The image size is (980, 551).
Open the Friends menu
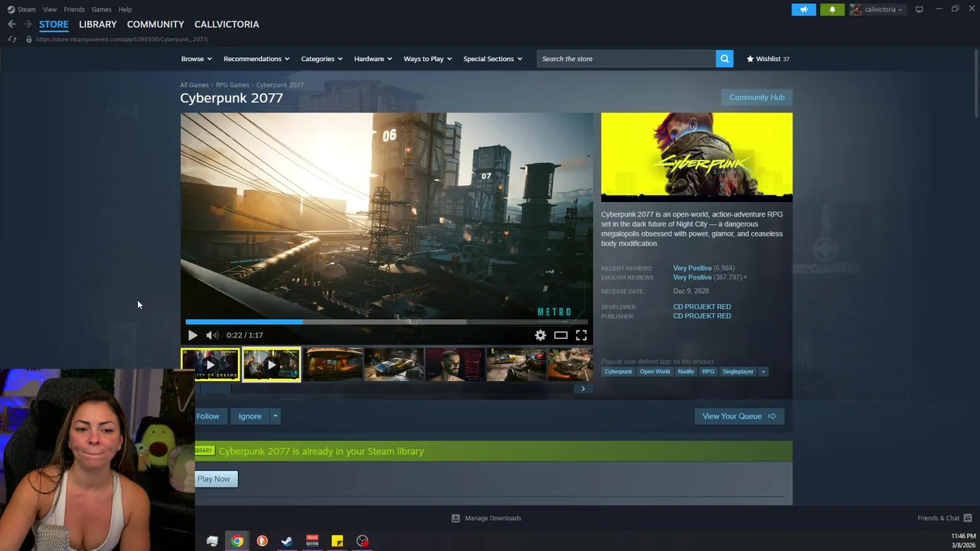pos(74,9)
